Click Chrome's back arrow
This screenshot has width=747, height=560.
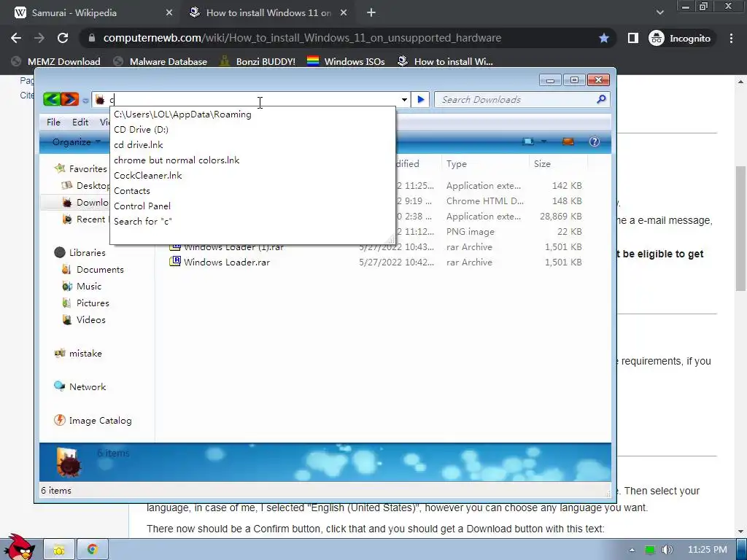(16, 38)
